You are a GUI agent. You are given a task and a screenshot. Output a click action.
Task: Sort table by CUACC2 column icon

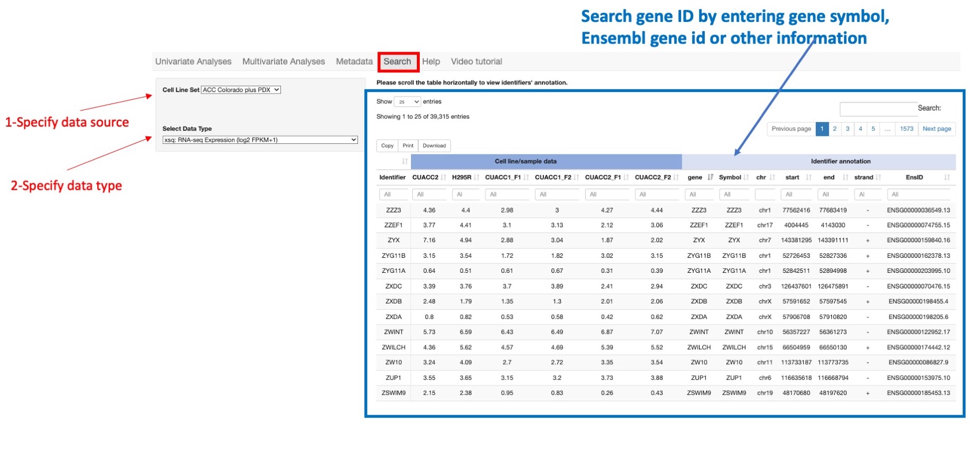pyautogui.click(x=443, y=177)
